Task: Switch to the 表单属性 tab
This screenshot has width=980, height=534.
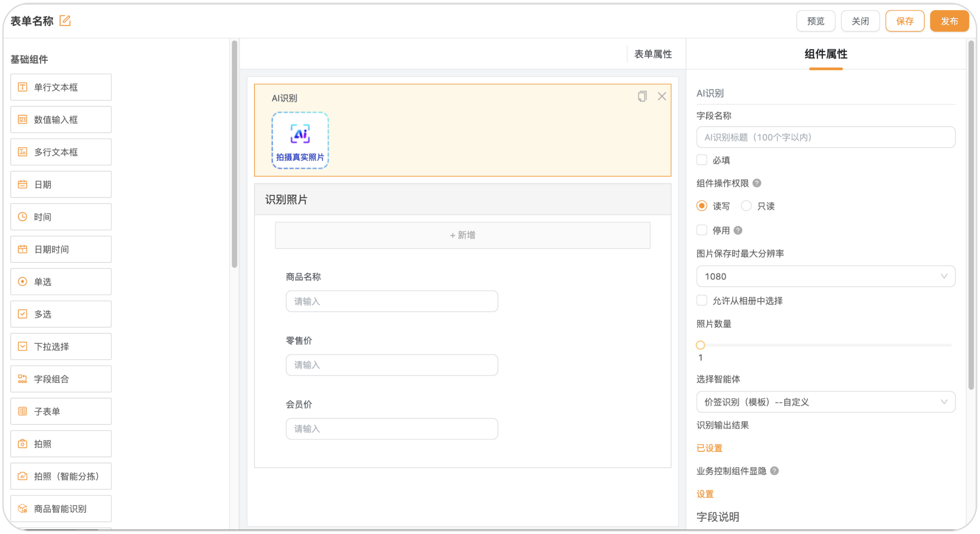Action: click(x=652, y=54)
